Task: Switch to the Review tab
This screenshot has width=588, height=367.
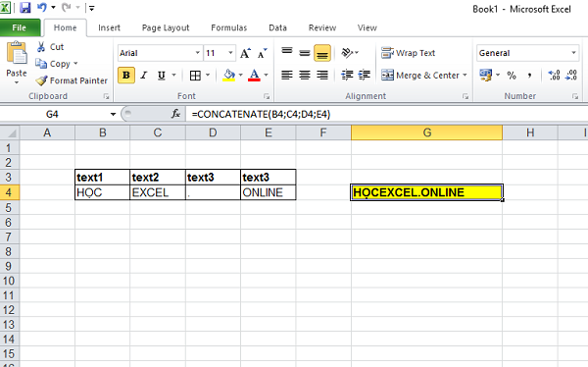Action: coord(322,27)
